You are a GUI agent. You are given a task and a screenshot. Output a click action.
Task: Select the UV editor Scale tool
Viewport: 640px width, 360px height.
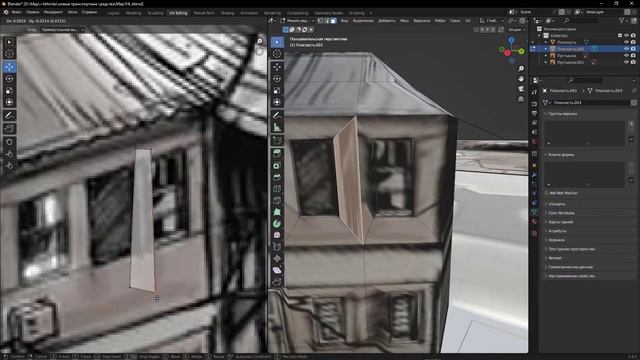point(9,90)
